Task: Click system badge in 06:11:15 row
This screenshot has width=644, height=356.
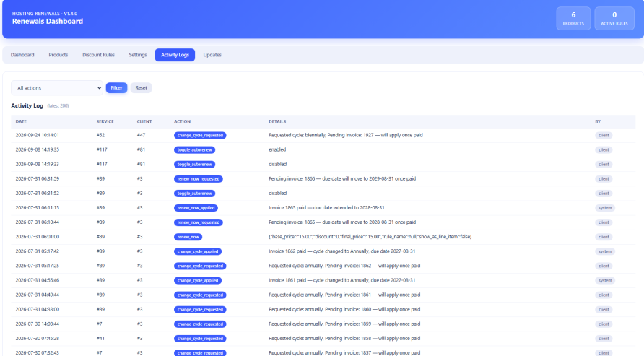Action: tap(605, 208)
